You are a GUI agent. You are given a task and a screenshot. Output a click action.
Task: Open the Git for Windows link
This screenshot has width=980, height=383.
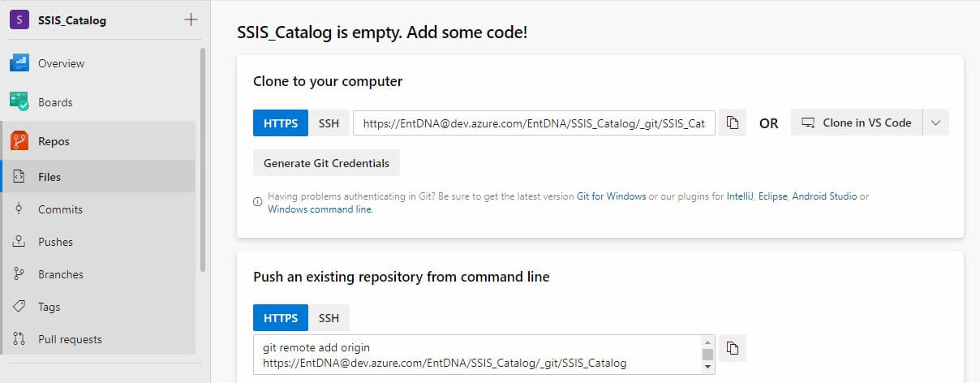(x=611, y=196)
